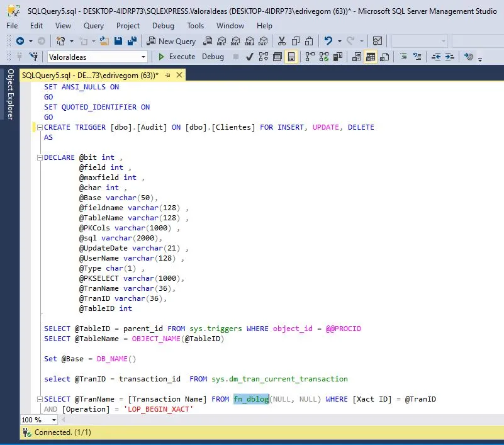Screen dimensions: 504x445
Task: Open the Window menu
Action: (x=230, y=26)
